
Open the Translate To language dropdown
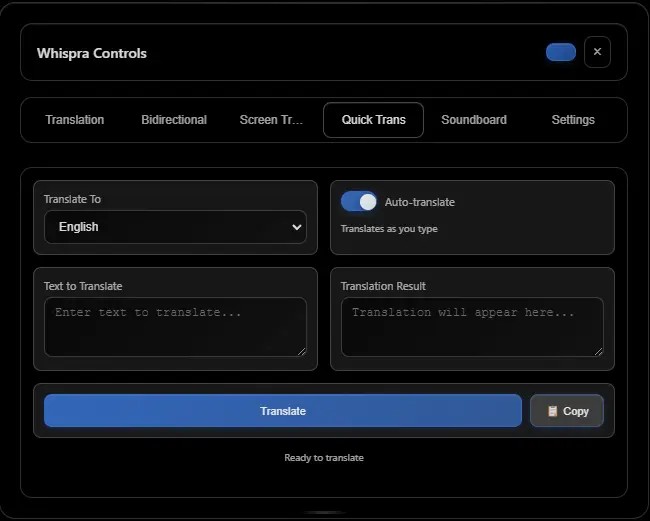click(174, 227)
